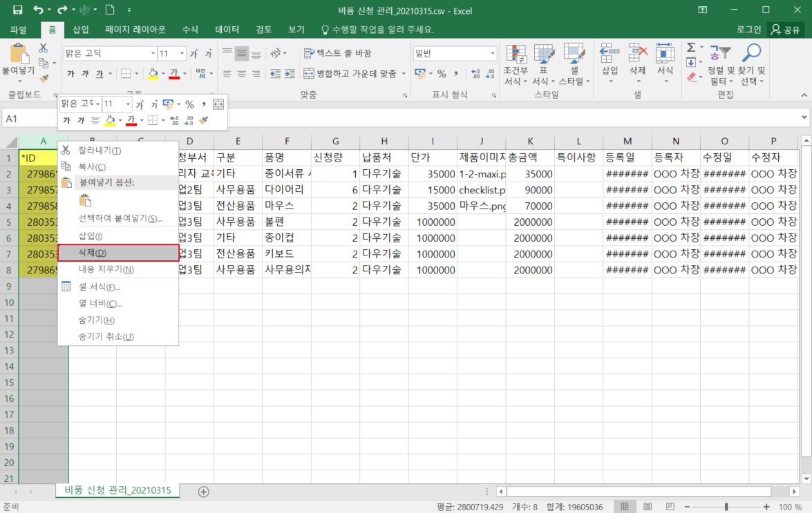Click the format painter brush in the mini toolbar

click(203, 120)
